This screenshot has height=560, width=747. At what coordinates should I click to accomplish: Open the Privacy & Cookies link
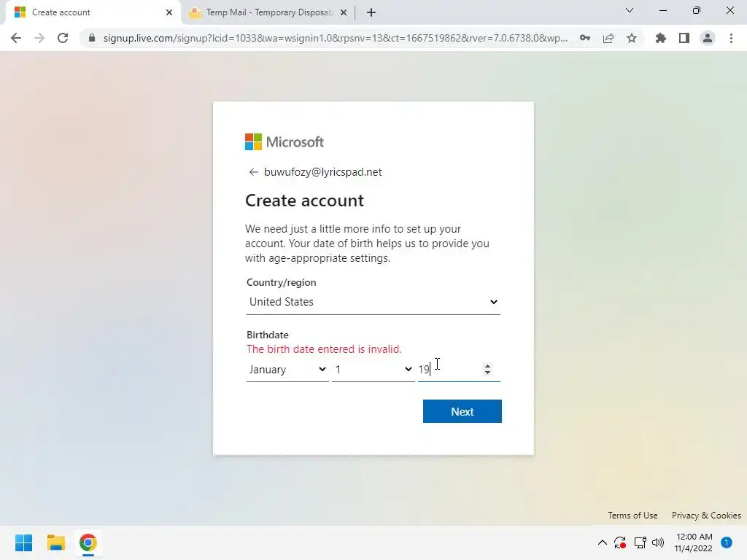706,516
